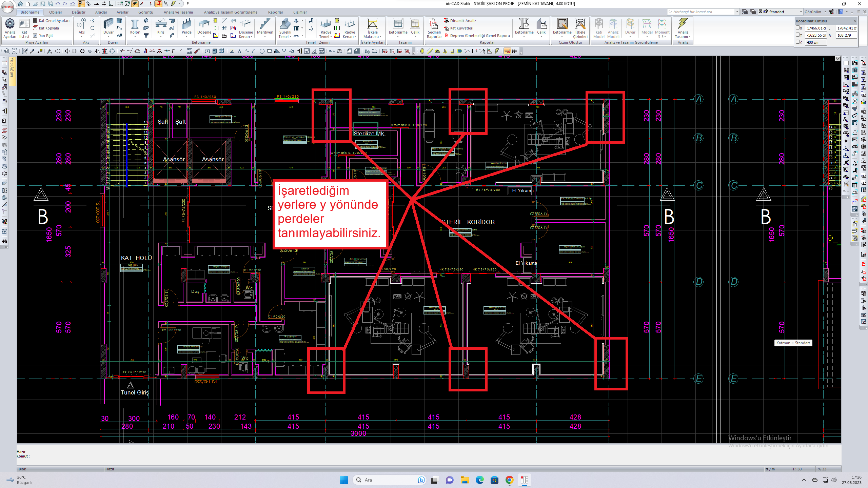
Task: Click the Z value field 400 cm
Action: tap(816, 42)
